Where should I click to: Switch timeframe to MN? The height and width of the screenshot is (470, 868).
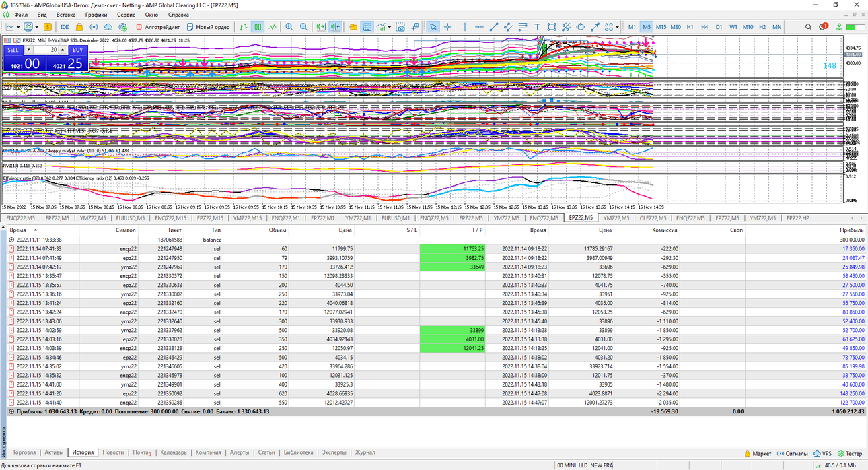776,27
